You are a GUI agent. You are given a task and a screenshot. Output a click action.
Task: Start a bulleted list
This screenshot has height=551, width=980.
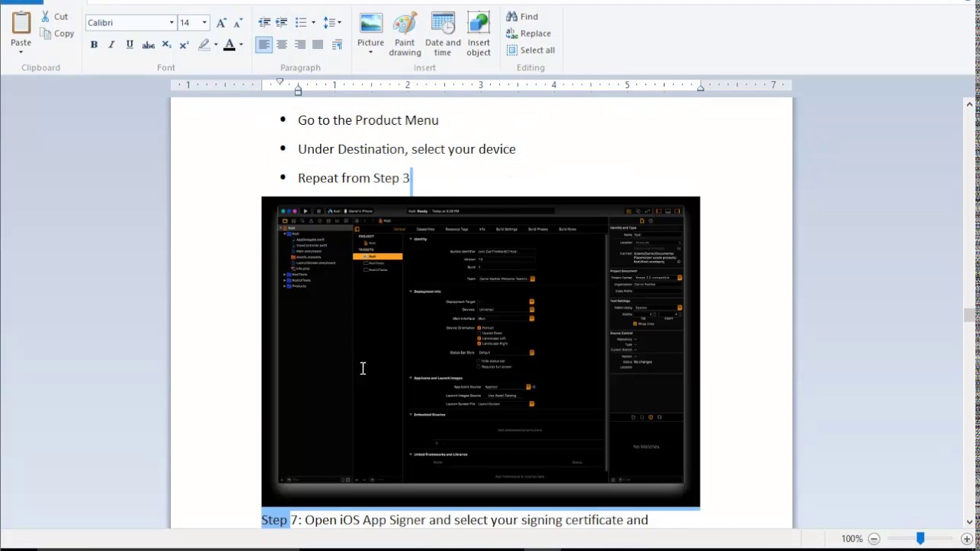[x=301, y=23]
